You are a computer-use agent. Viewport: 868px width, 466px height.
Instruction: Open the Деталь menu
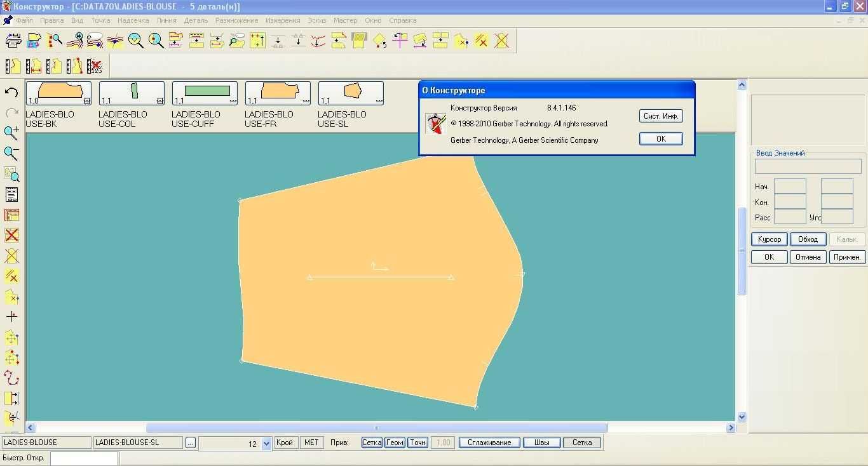[x=196, y=20]
